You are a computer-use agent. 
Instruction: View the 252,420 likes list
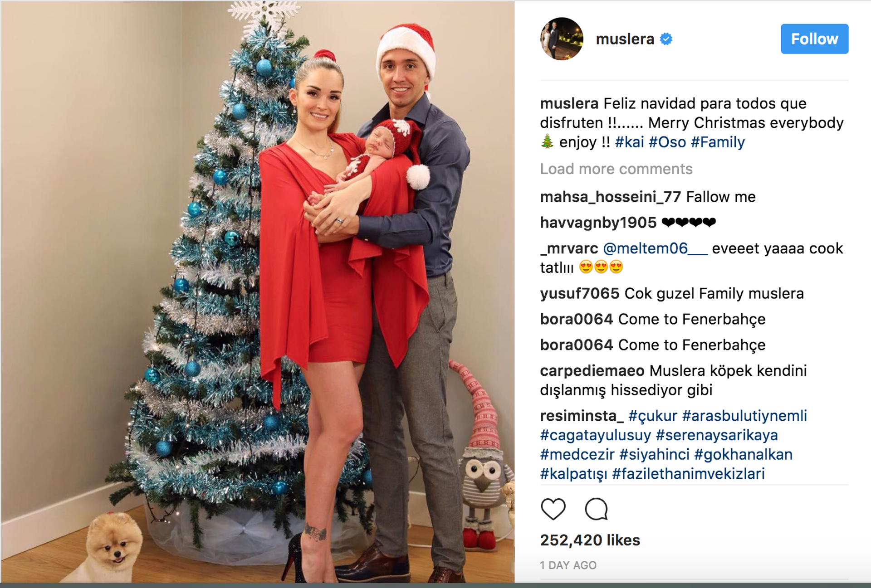[x=590, y=540]
